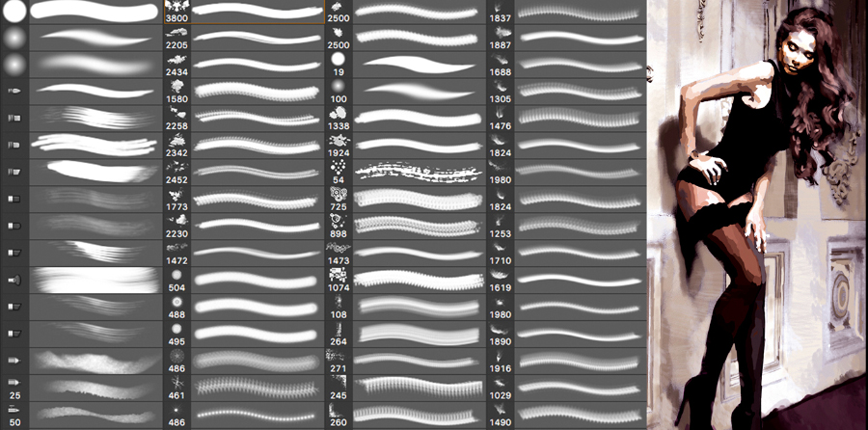Click the stroke preview of brush 3800
868x430 pixels.
pos(258,13)
